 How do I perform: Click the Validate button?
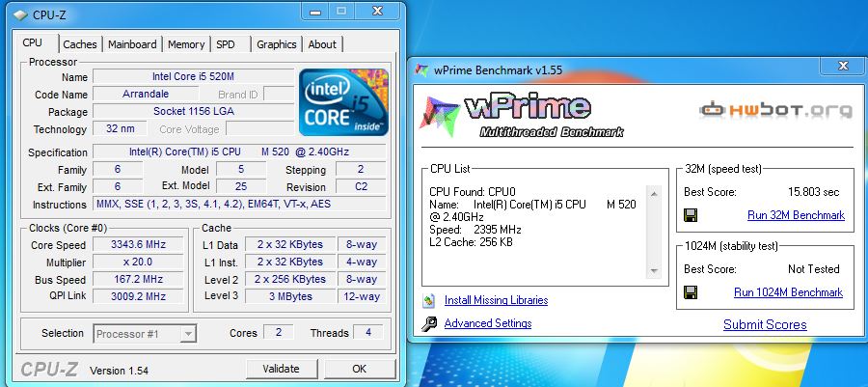[282, 369]
